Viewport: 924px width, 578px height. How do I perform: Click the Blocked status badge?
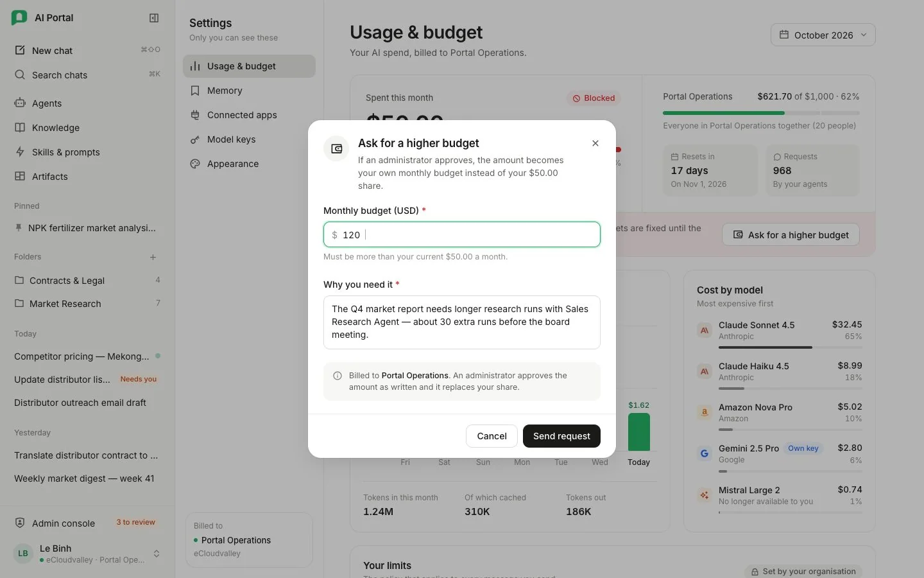[x=594, y=98]
